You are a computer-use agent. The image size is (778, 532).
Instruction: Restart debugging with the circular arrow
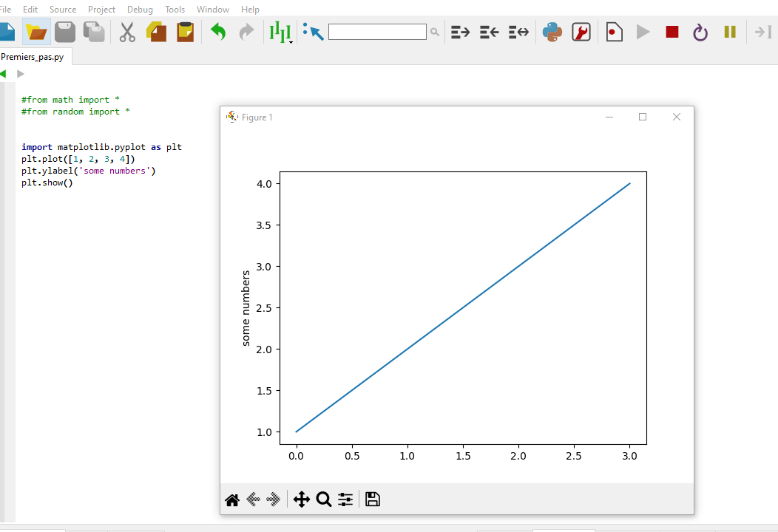pyautogui.click(x=700, y=32)
